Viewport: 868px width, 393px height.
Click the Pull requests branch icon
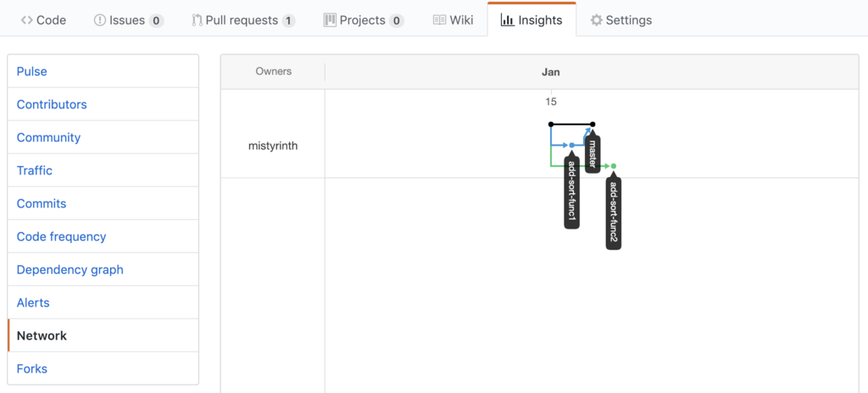pyautogui.click(x=197, y=19)
